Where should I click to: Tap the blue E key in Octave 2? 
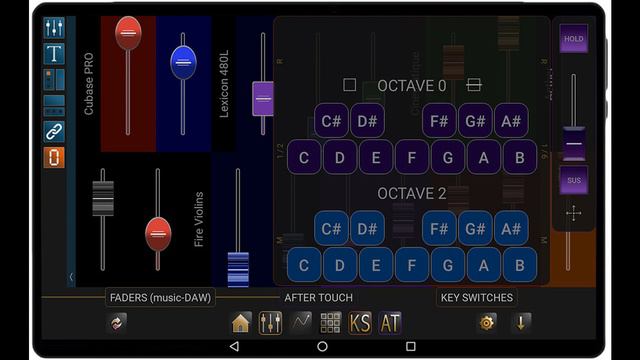click(x=376, y=265)
